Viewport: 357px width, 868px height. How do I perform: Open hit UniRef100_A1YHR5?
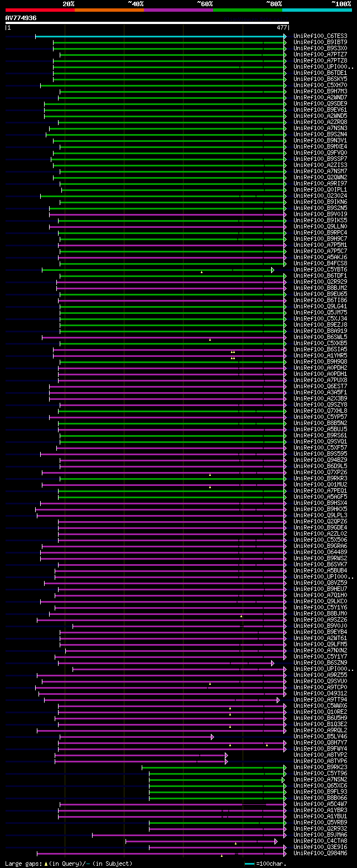(x=320, y=356)
